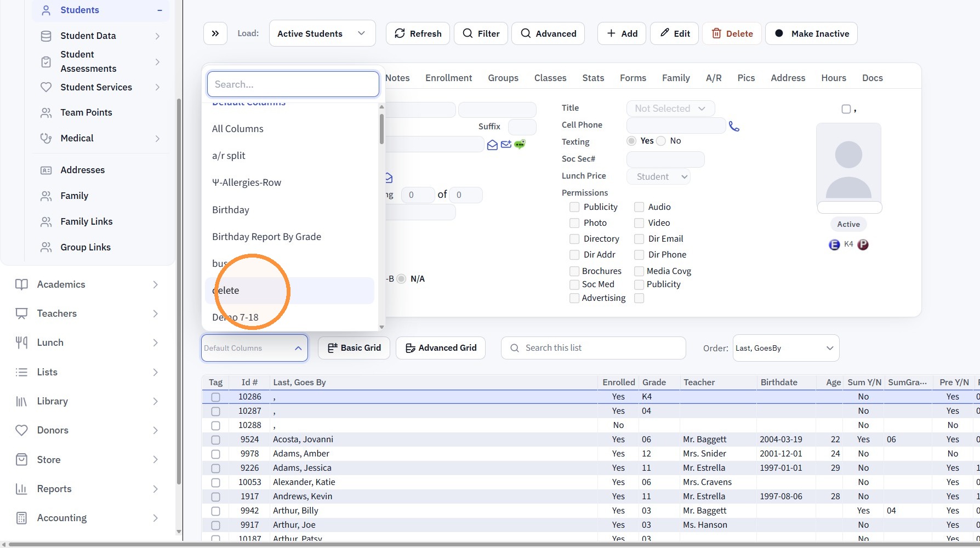Click the Make Inactive button
980x548 pixels.
click(811, 33)
